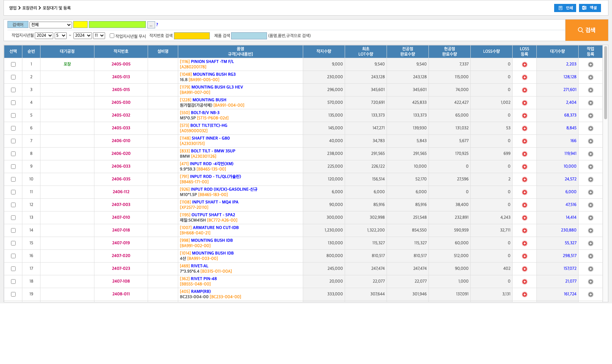The width and height of the screenshot is (612, 364).
Task: Register LOSS for work order 2405-030
Action: pyautogui.click(x=524, y=103)
